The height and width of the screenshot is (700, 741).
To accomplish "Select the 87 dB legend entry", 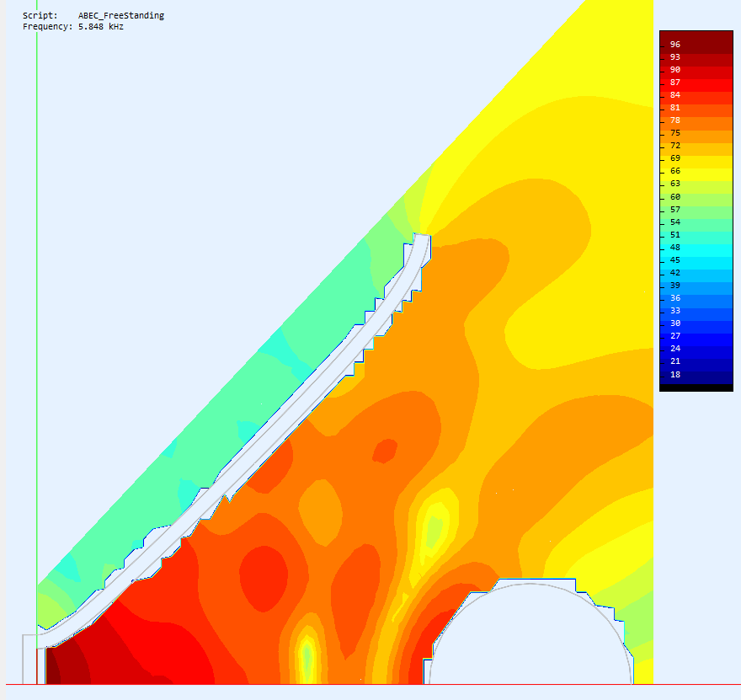I will click(x=674, y=83).
